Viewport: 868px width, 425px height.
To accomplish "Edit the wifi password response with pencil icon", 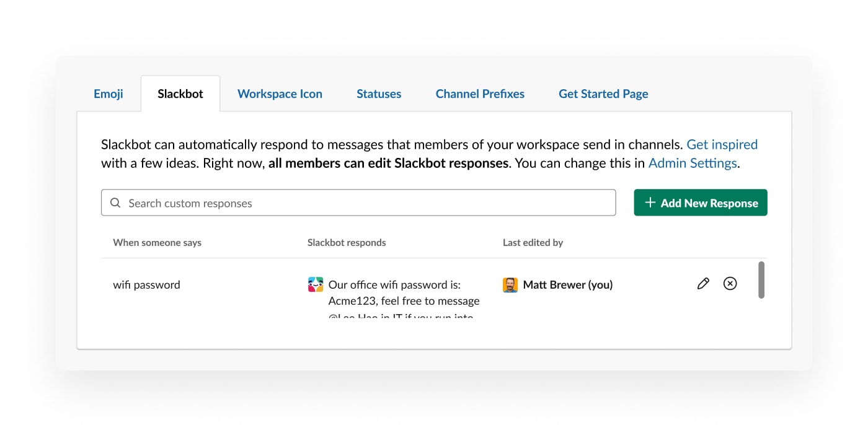I will pos(703,284).
